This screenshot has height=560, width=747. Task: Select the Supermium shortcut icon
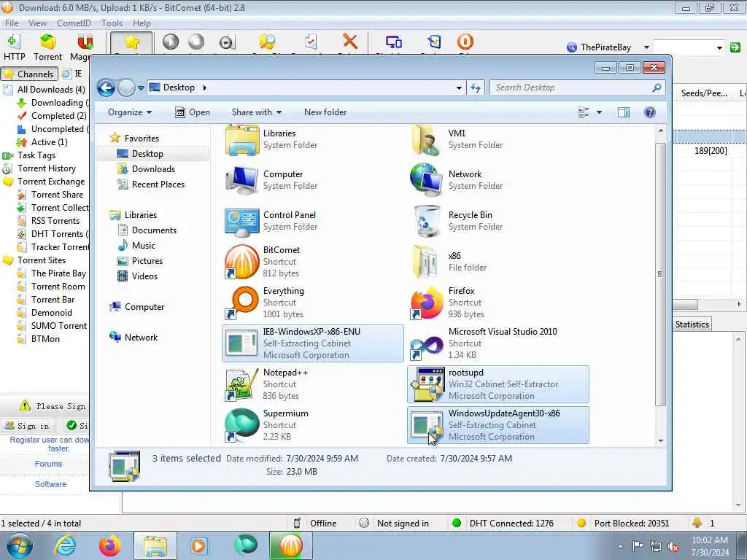point(242,425)
